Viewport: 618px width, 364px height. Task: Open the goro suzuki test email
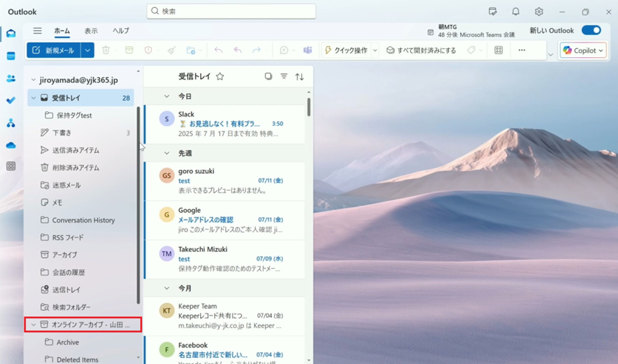tap(224, 180)
